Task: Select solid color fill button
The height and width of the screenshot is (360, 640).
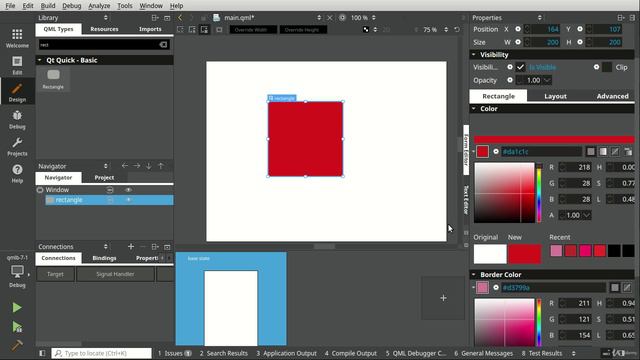Action: 591,151
